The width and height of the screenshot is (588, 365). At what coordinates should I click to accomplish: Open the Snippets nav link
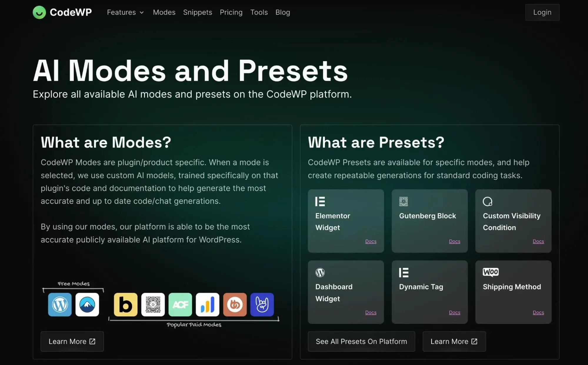(197, 12)
